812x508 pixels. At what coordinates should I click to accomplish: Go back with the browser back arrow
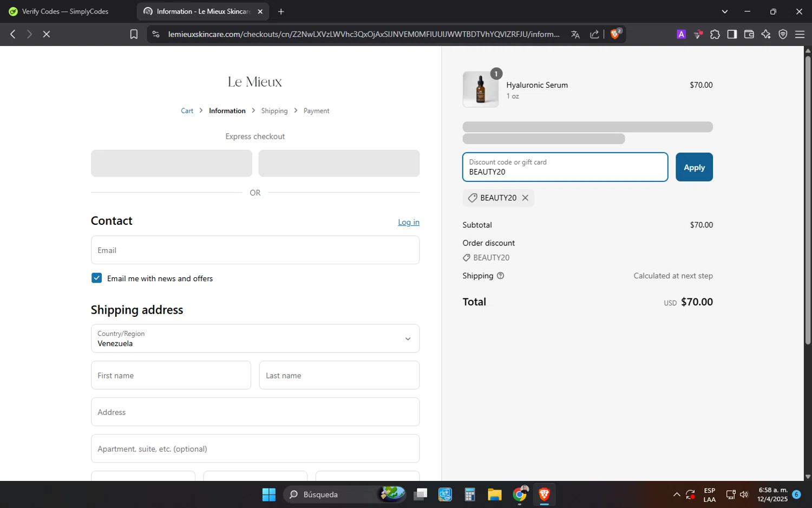click(x=13, y=34)
